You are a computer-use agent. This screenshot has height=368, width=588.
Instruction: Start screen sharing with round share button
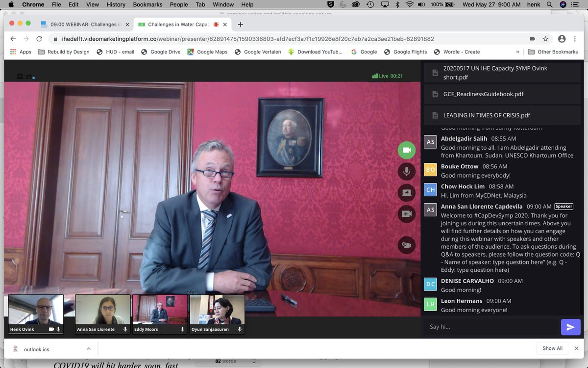coord(406,192)
